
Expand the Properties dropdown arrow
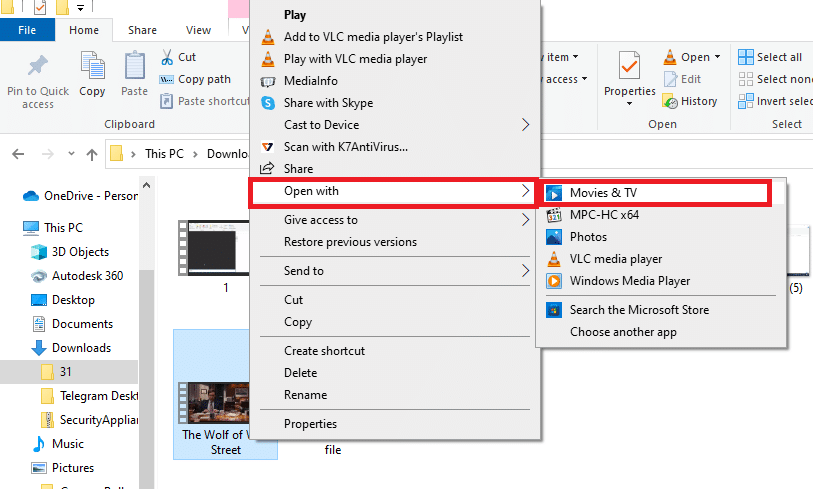(x=629, y=104)
